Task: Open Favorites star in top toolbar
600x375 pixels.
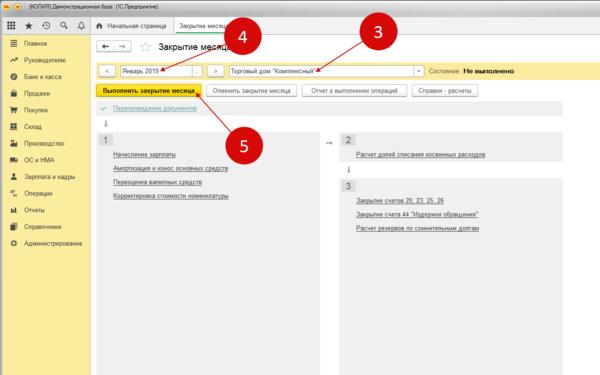Action: point(29,26)
